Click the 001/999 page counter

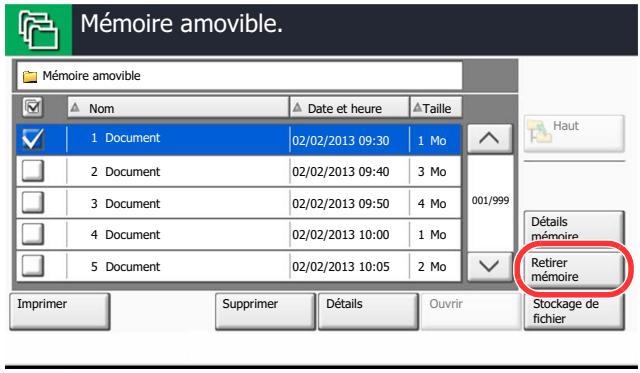pos(490,200)
